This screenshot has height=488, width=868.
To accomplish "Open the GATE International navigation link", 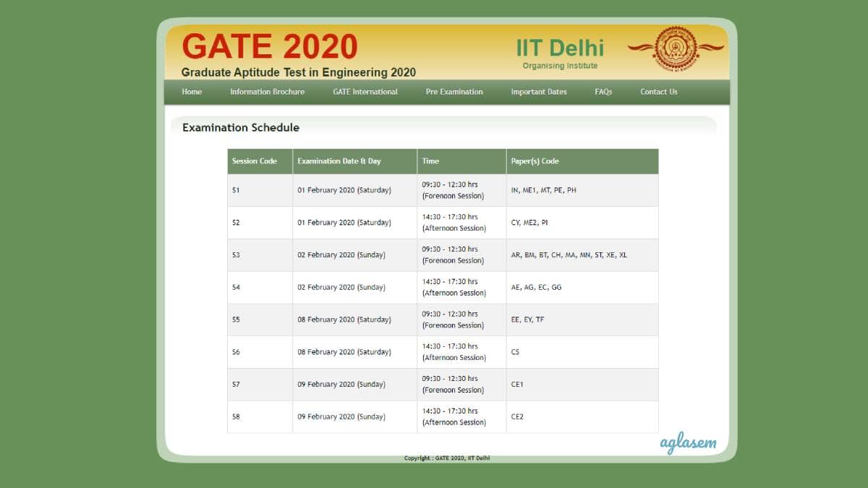I will click(365, 92).
